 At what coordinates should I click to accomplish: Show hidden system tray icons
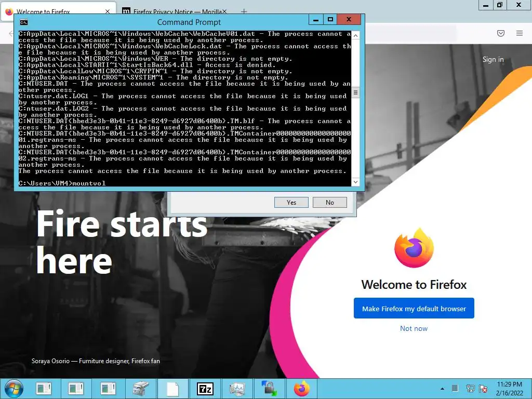pyautogui.click(x=442, y=389)
